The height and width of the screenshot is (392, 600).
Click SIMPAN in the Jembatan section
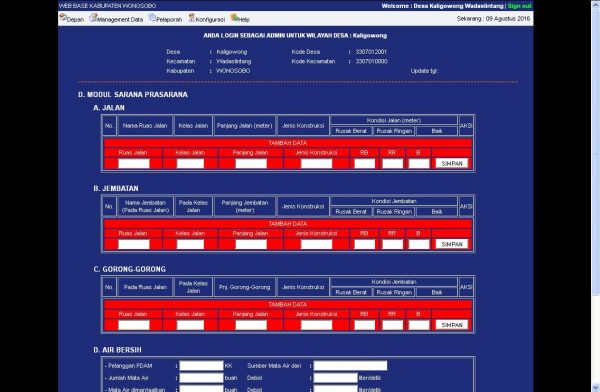pyautogui.click(x=452, y=244)
